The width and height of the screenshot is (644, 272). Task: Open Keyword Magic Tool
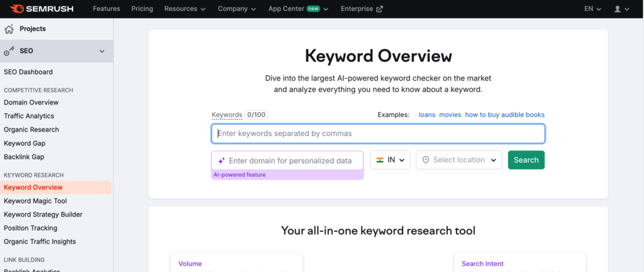coord(35,201)
